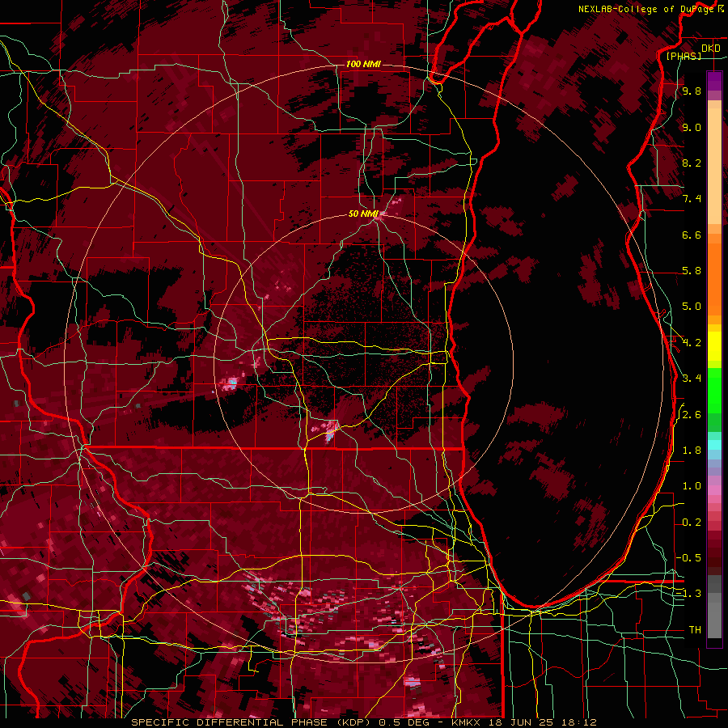Click the 9.8 value on color scale

pos(692,91)
